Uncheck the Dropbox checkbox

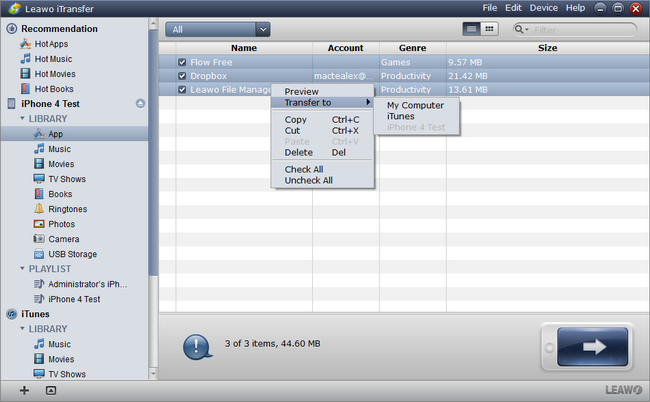[x=182, y=76]
